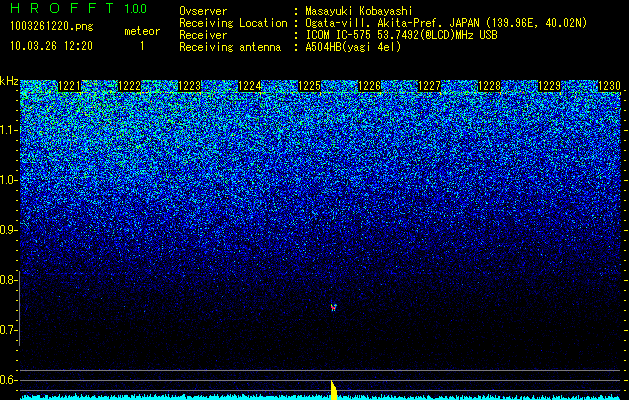Click the HROFFT 1.00 title text
The width and height of the screenshot is (629, 400).
coord(78,8)
